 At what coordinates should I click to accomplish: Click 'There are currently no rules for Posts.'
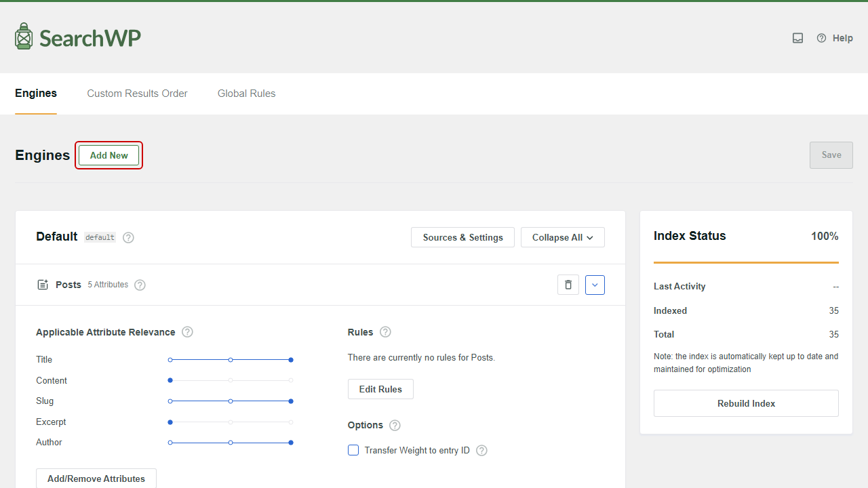point(421,357)
